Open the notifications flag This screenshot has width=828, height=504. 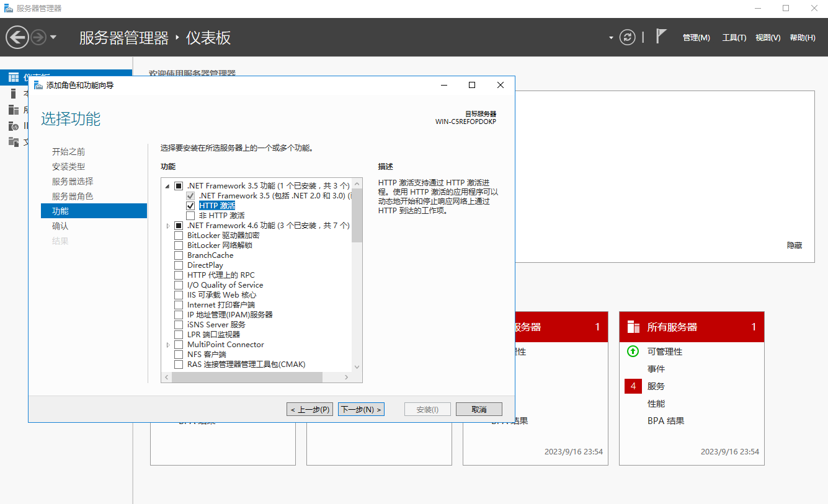pos(661,37)
